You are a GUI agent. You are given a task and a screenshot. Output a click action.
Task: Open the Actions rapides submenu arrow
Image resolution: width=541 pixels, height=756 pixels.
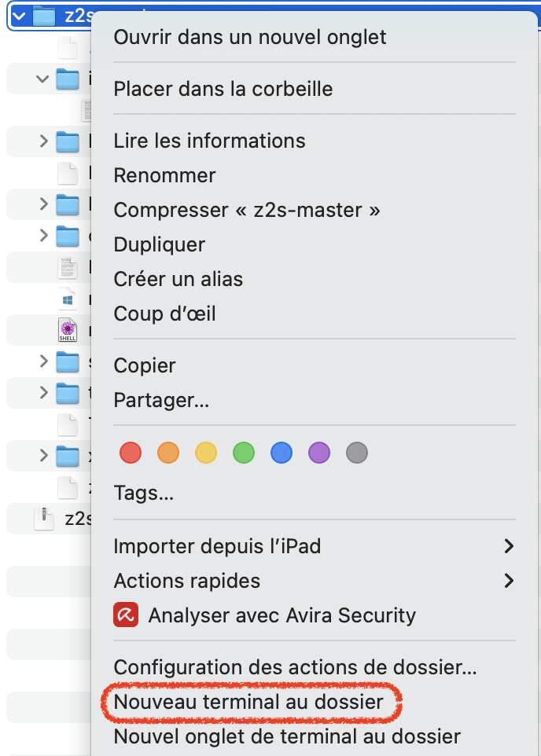(x=509, y=581)
